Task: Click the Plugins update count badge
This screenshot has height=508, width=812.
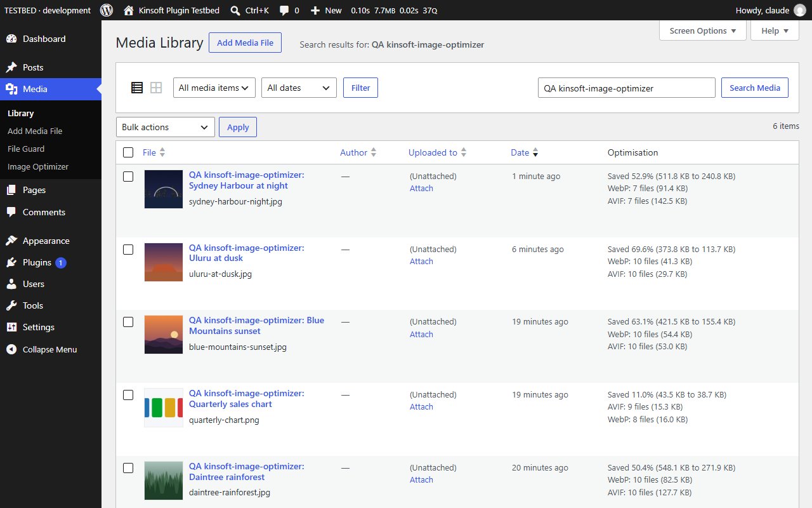Action: pos(61,262)
